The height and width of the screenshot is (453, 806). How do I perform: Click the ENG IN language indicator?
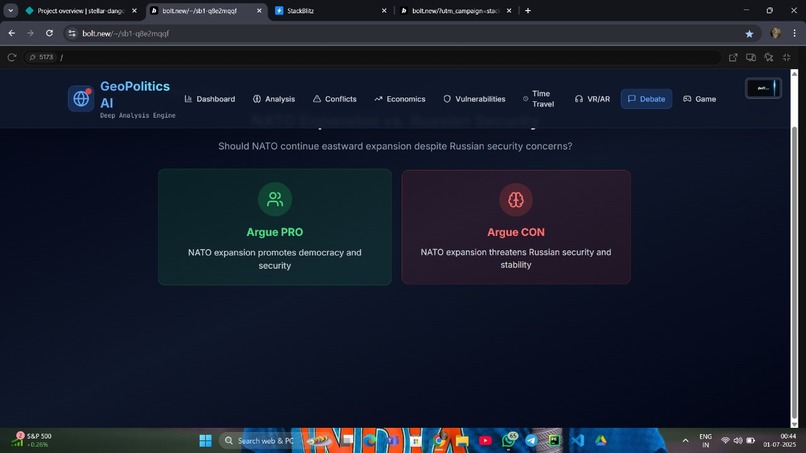[x=706, y=441]
